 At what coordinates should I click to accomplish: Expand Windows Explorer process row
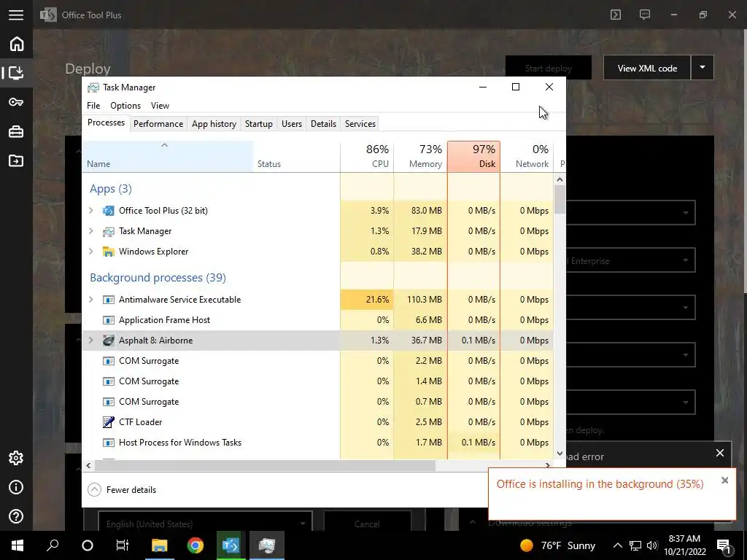point(91,252)
